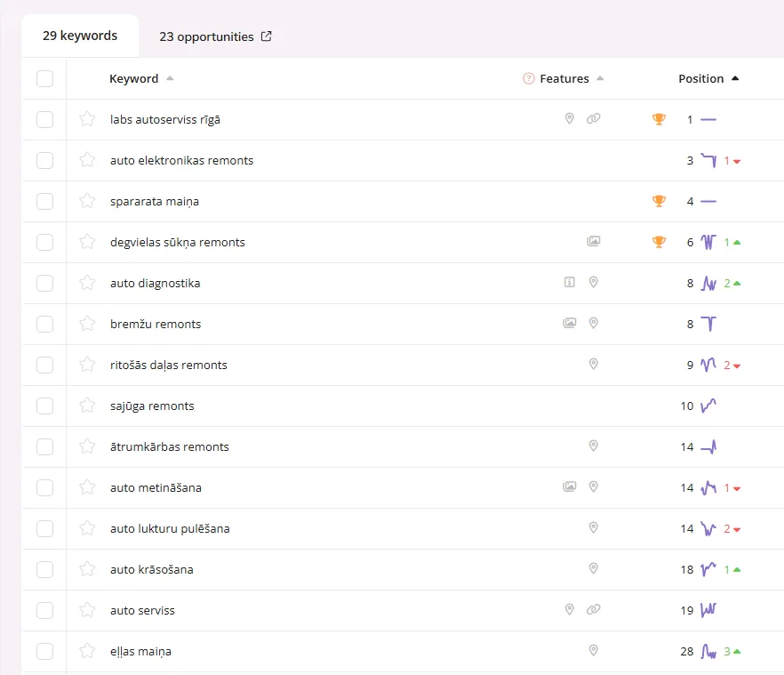Check the box for 'labs autoserviss rīgā'
This screenshot has height=675, width=784.
tap(45, 119)
